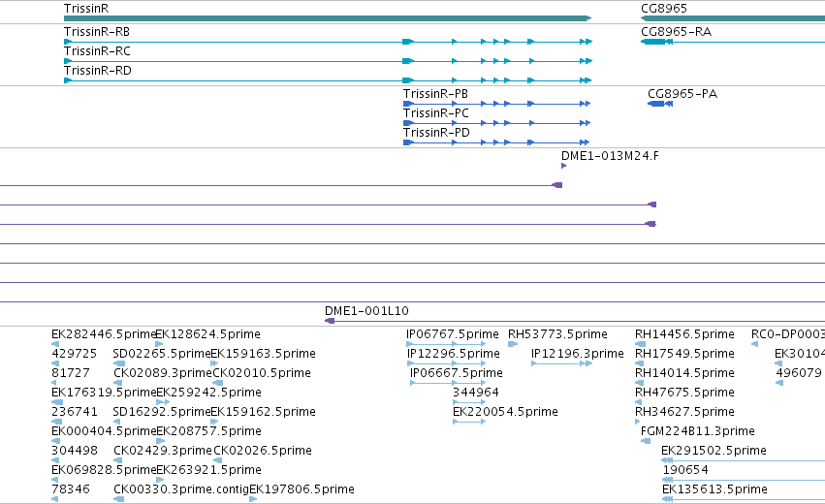The image size is (825, 504).
Task: Select cDNA label IP06767.5prime
Action: [x=453, y=334]
